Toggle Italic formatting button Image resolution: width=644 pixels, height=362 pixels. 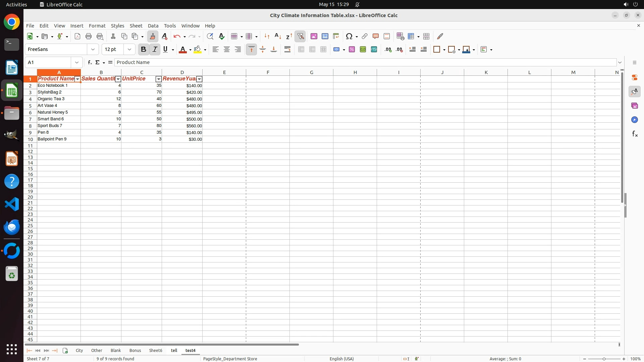155,49
